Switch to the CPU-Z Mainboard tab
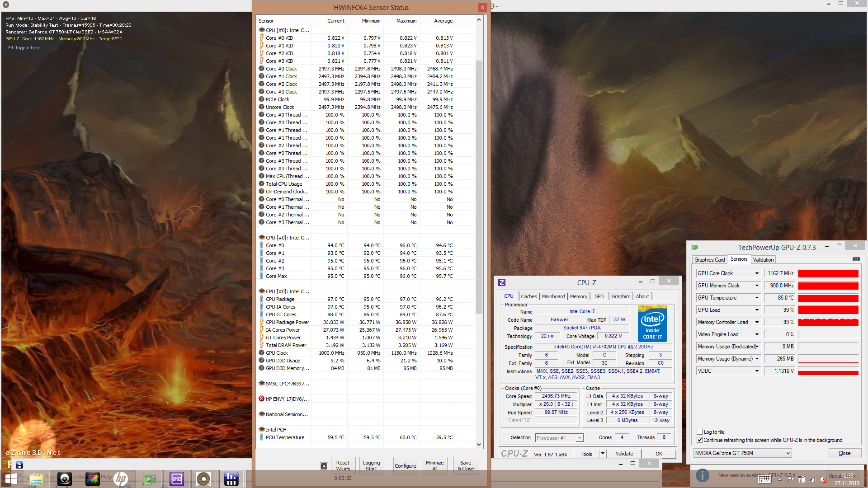This screenshot has height=488, width=868. click(553, 296)
